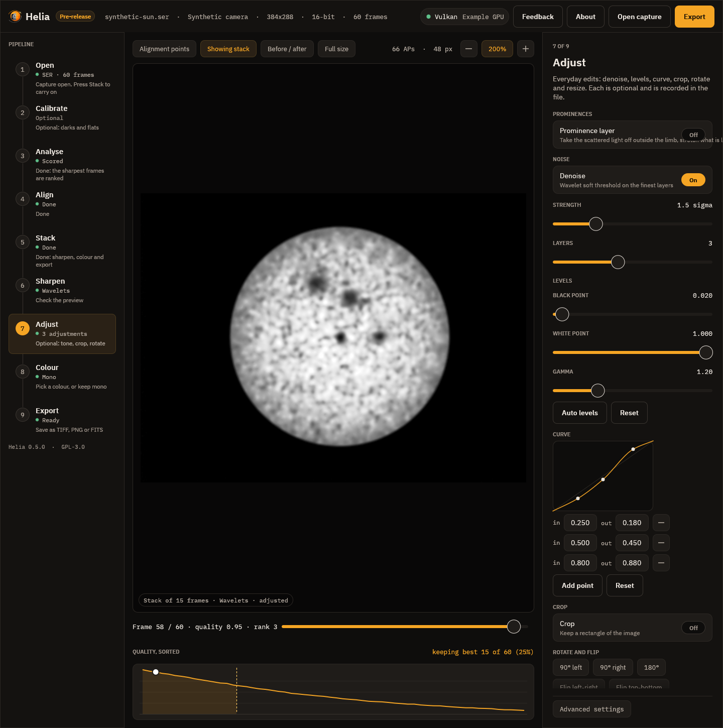Zoom out with the minus icon
This screenshot has height=728, width=723.
468,49
